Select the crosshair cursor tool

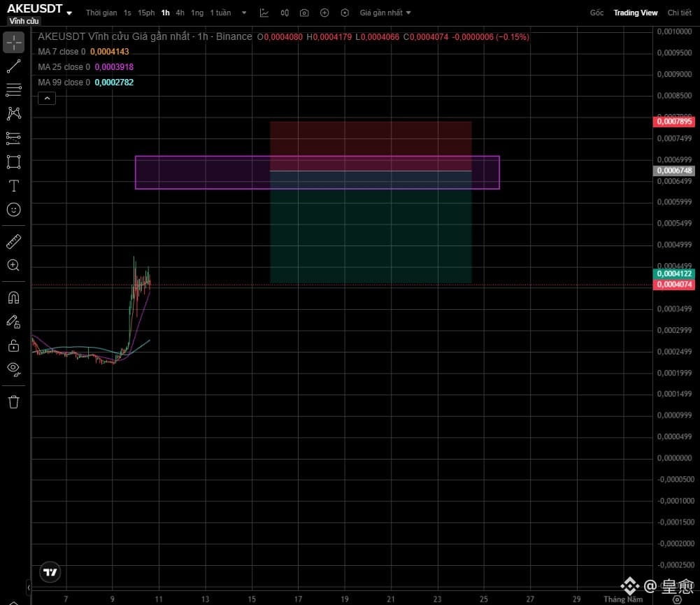click(14, 43)
